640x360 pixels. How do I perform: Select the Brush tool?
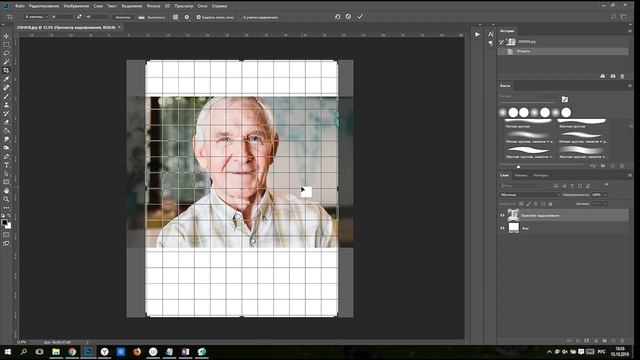(6, 96)
